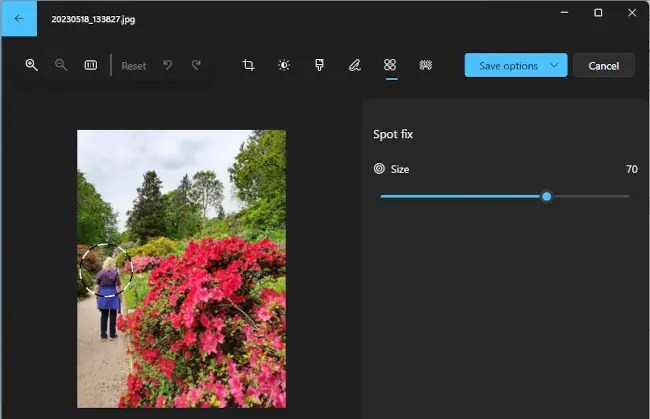650x419 pixels.
Task: Reset all edits
Action: (x=133, y=66)
